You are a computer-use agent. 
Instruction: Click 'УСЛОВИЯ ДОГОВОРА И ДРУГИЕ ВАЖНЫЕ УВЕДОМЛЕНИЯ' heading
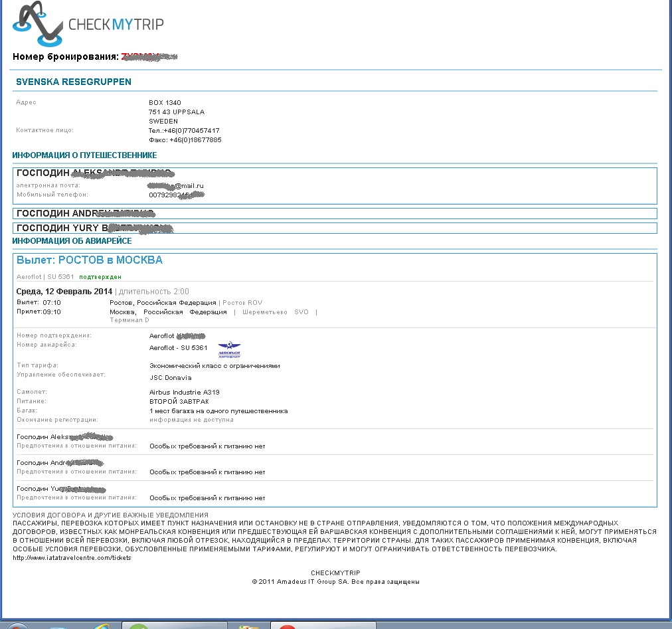[x=111, y=515]
